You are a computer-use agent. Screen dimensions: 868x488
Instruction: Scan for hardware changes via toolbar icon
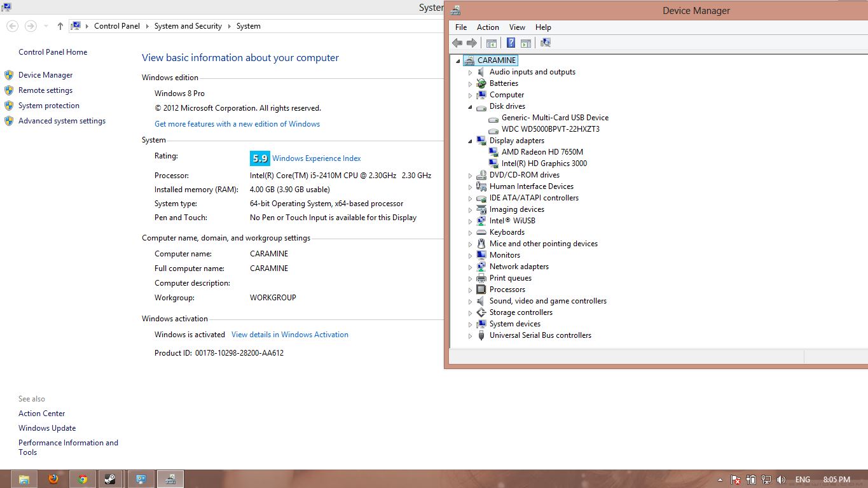545,43
